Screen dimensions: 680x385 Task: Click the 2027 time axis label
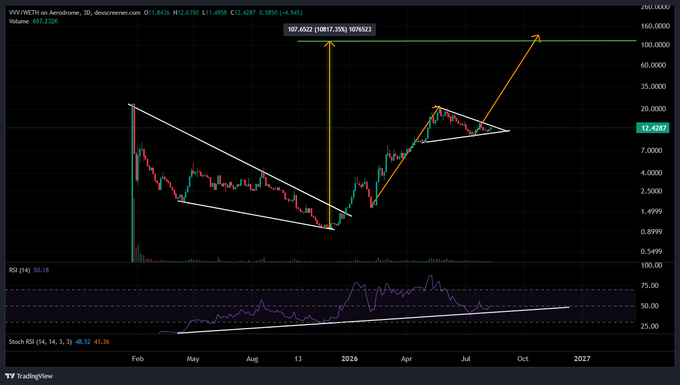[x=582, y=359]
